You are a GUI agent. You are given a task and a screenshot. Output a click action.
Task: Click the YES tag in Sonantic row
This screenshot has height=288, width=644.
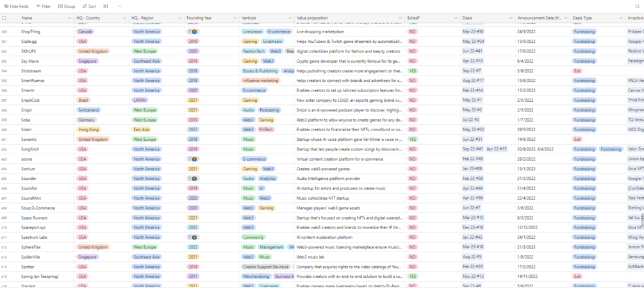(413, 140)
